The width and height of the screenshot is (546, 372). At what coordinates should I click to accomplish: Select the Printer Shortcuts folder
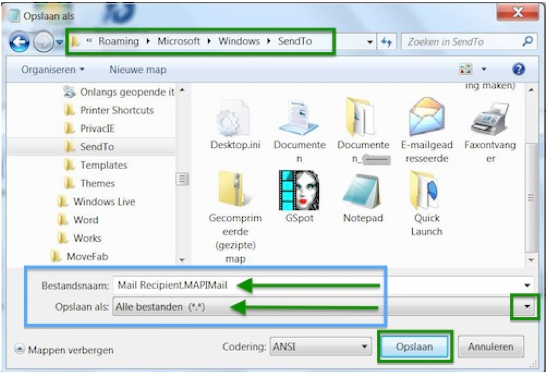(x=109, y=110)
